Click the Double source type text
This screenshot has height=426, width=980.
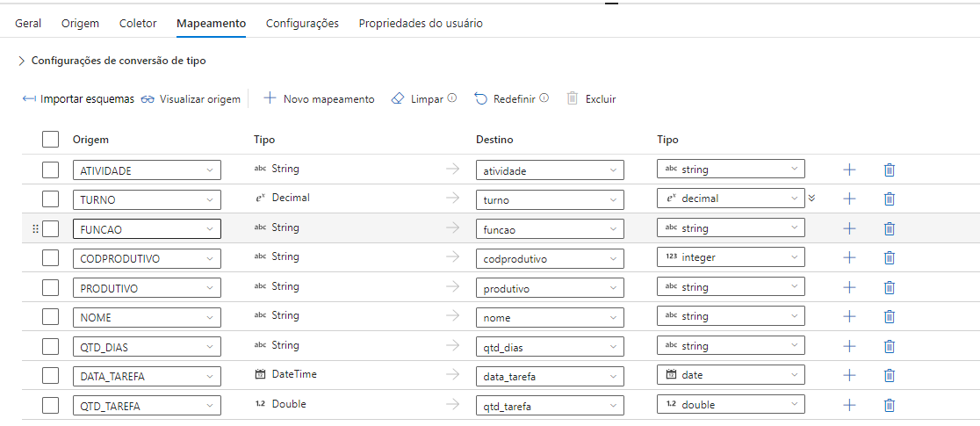tap(289, 403)
